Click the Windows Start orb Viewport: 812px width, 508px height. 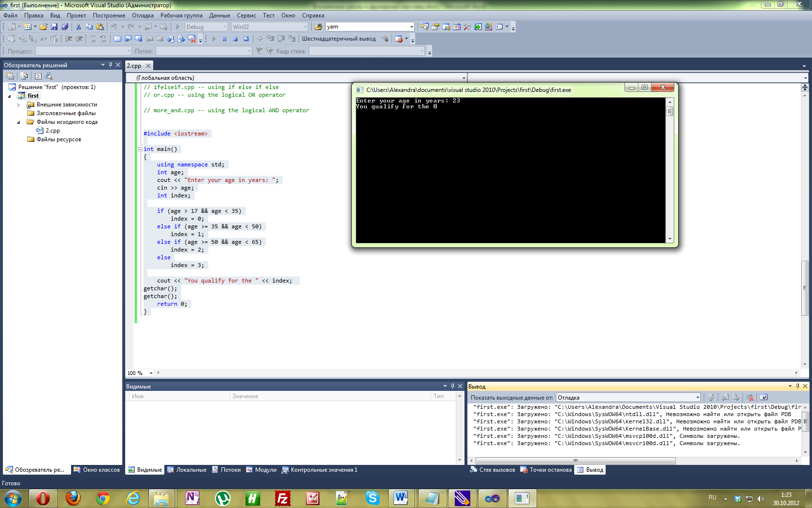[13, 498]
